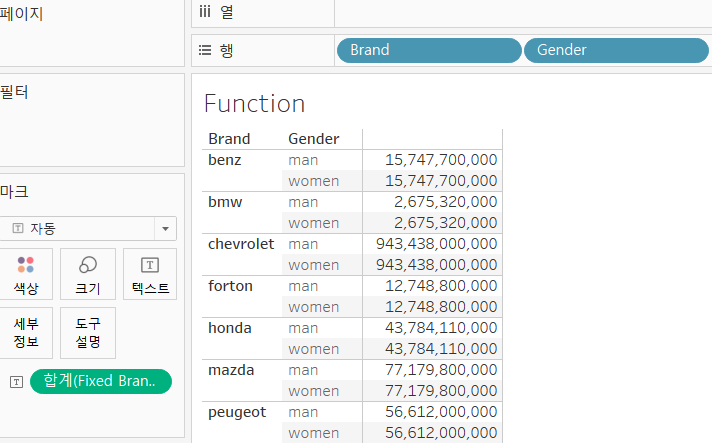Image resolution: width=712 pixels, height=443 pixels.
Task: Select mazda women value 77,179,800,000
Action: pos(441,391)
